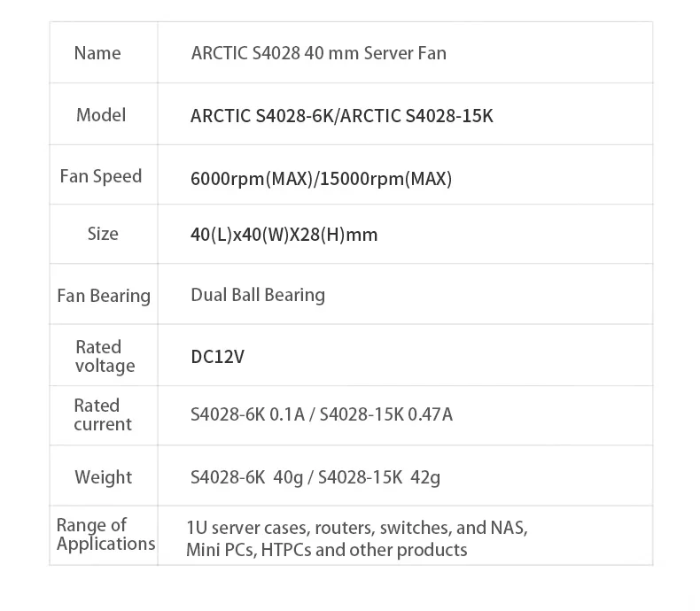The image size is (700, 611).
Task: Click the 'Fan Bearing' label cell
Action: point(104,296)
